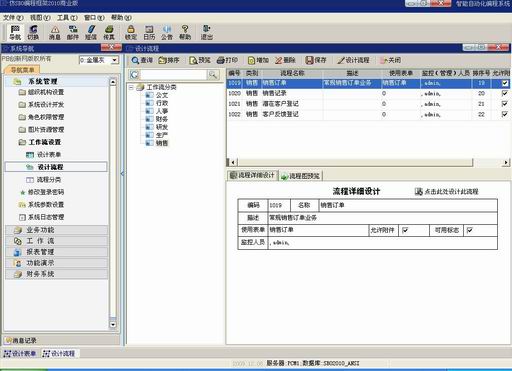Viewport: 512px width, 371px height.
Task: Open the 窗口 menu
Action: [94, 17]
